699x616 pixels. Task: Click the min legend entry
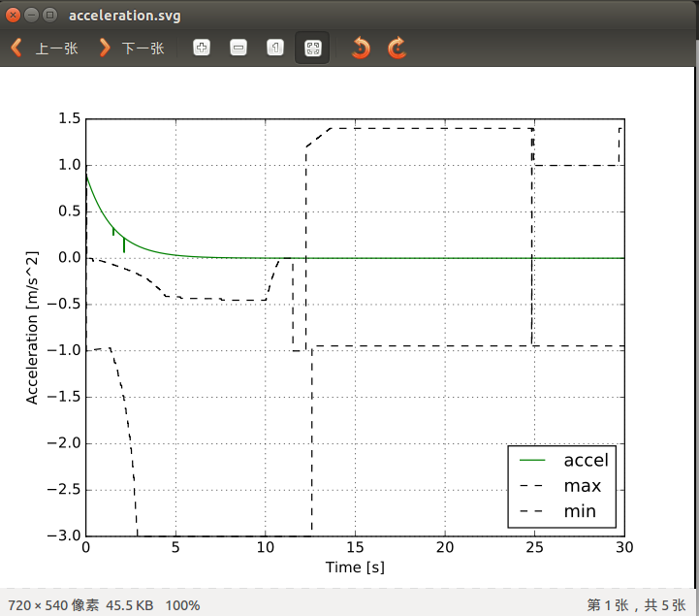tap(580, 510)
